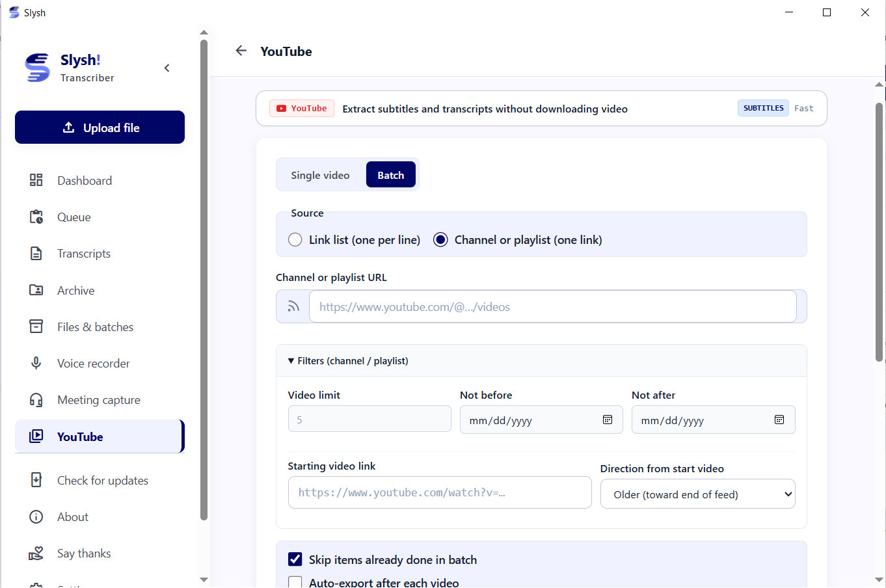Open Meeting capture from sidebar

(99, 399)
